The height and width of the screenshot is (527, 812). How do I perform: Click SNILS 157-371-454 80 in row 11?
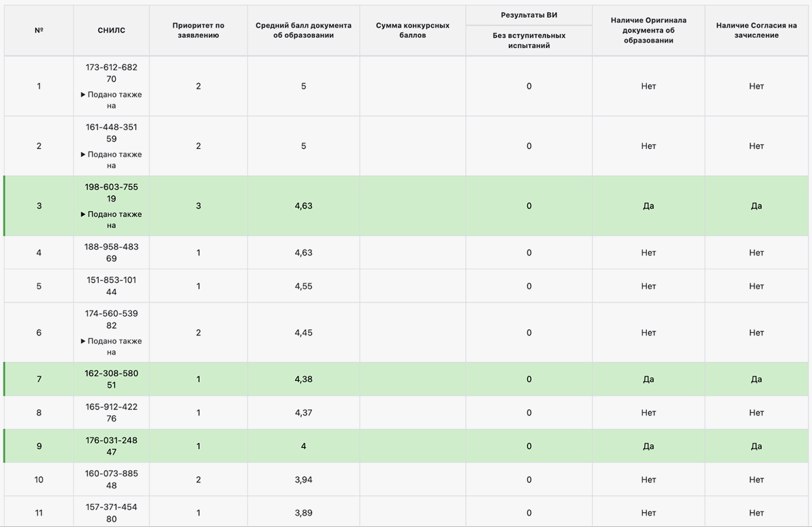pos(112,513)
